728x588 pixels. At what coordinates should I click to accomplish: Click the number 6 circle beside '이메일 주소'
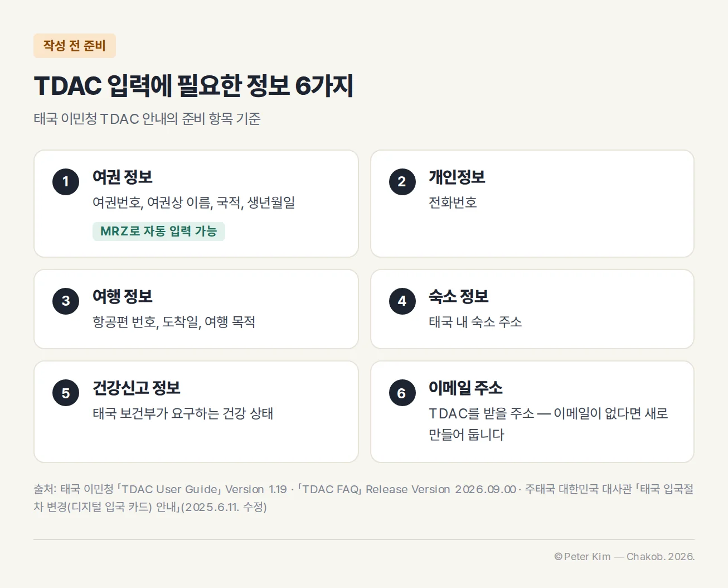click(x=402, y=393)
